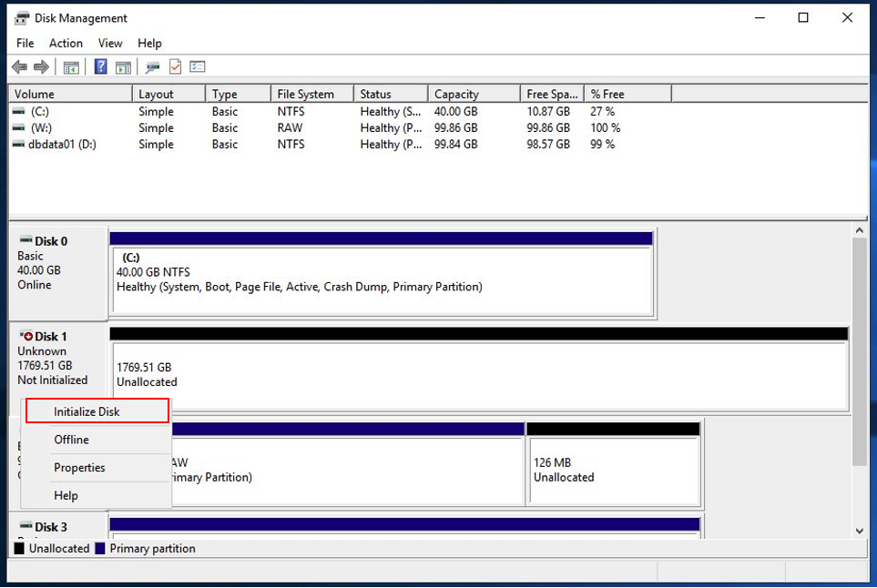
Task: Select the Disk 1 warning icon
Action: [x=26, y=336]
